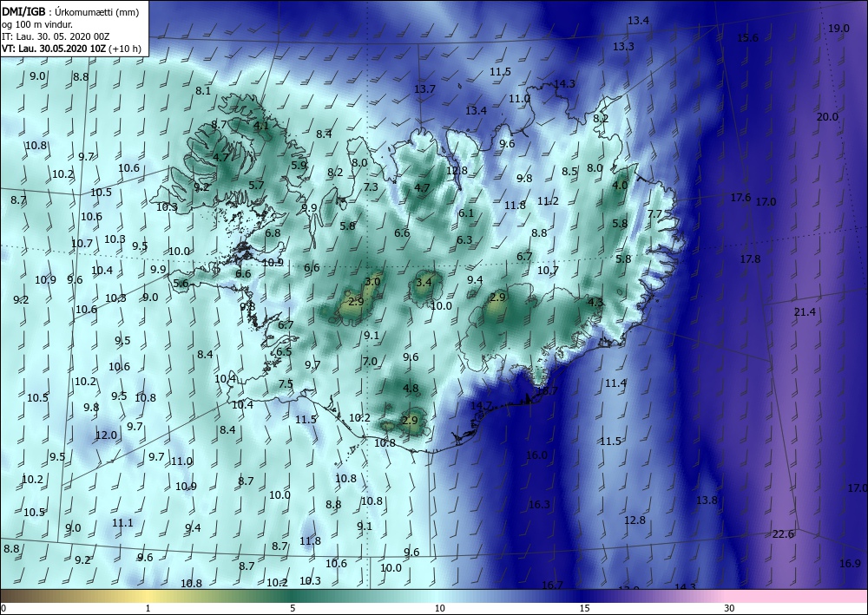The width and height of the screenshot is (868, 615).
Task: Click the map value 5.7
Action: coord(256,186)
